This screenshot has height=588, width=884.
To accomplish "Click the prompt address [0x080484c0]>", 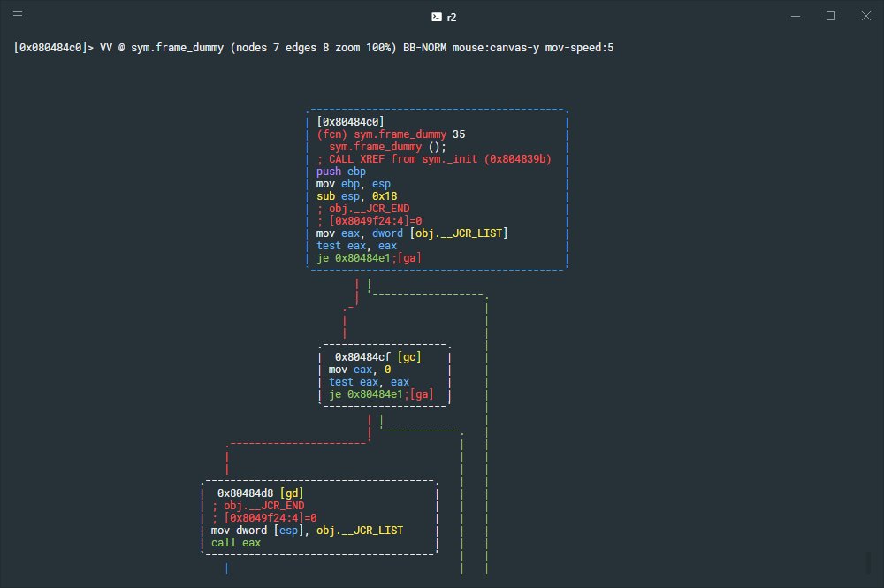I will [x=54, y=48].
